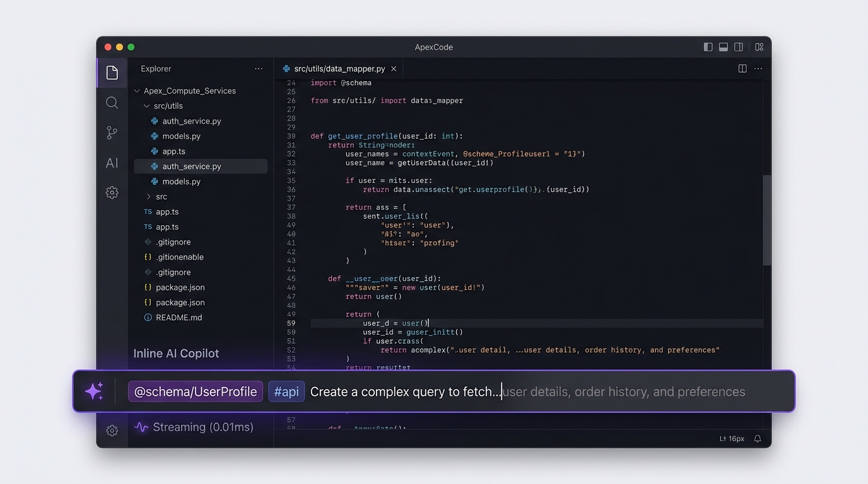
Task: Click the gear icon beside the Streaming status
Action: (x=112, y=430)
